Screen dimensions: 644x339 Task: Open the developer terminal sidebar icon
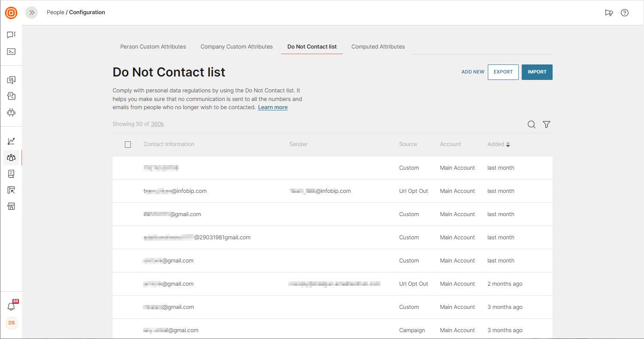(11, 52)
